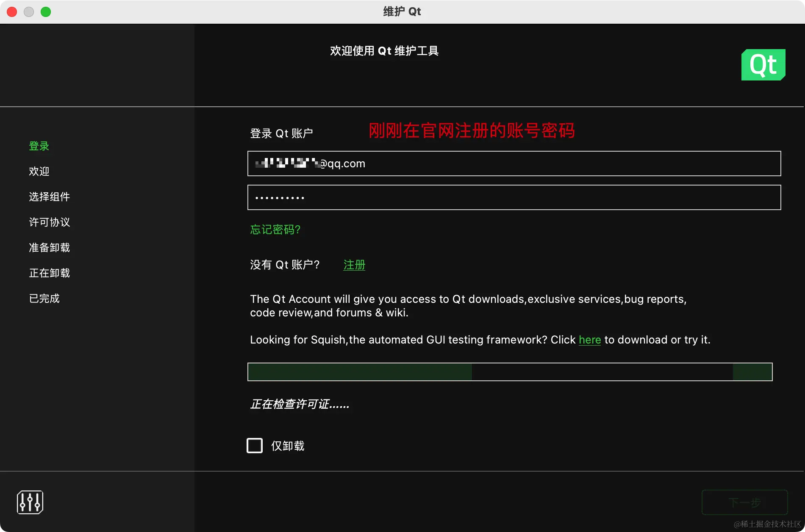Select the 欢迎 step in sidebar
Image resolution: width=805 pixels, height=532 pixels.
(39, 172)
